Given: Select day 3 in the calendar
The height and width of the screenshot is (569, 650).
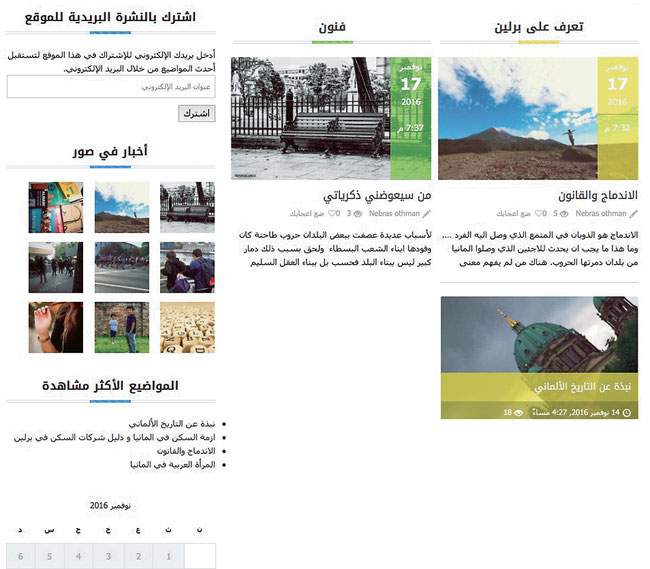Looking at the screenshot, I should [109, 556].
